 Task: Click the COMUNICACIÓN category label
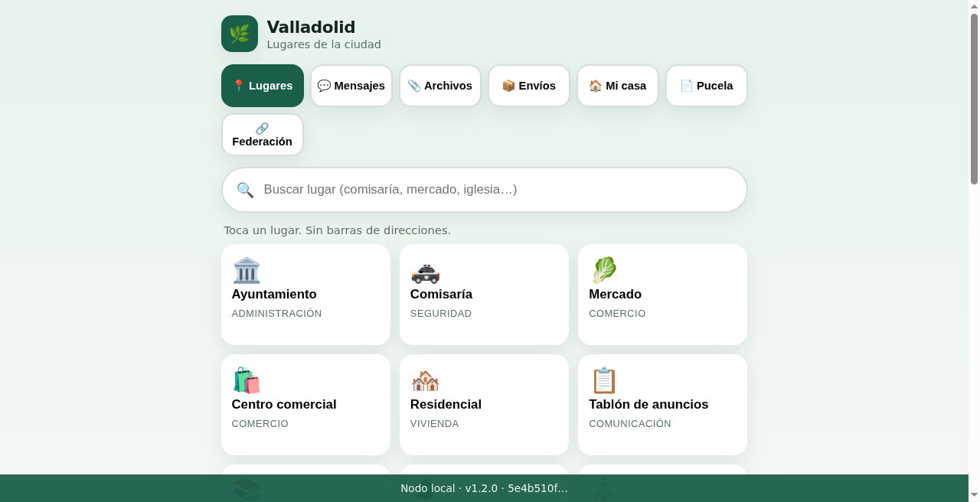pyautogui.click(x=630, y=424)
